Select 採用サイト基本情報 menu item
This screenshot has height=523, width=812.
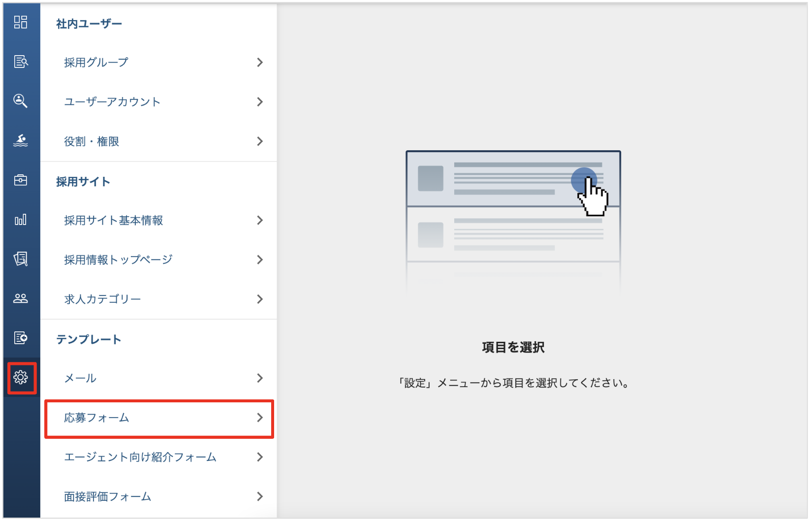[158, 220]
